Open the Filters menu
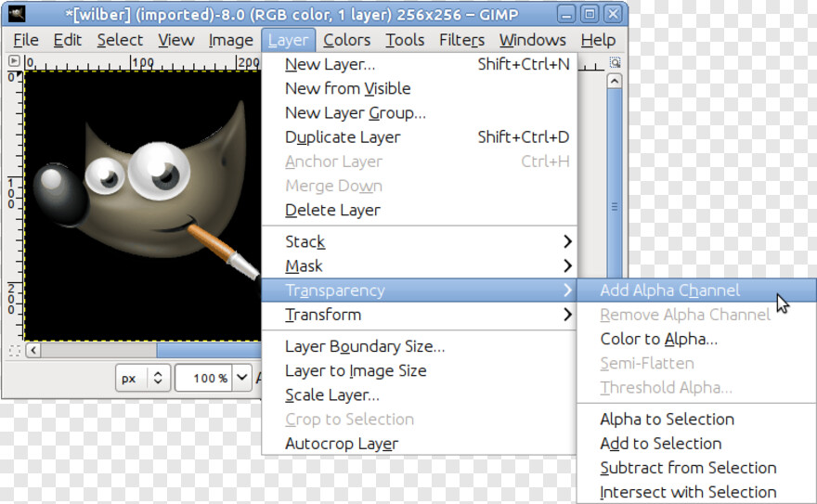 coord(461,40)
